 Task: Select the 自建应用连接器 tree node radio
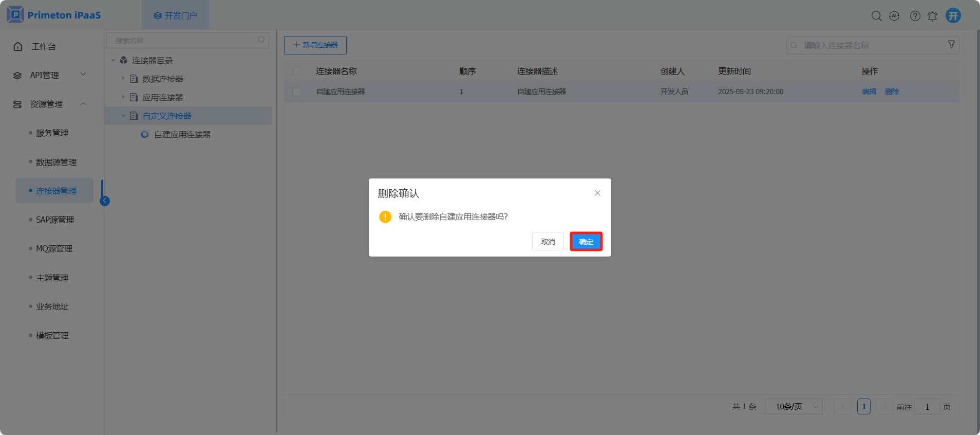[145, 135]
